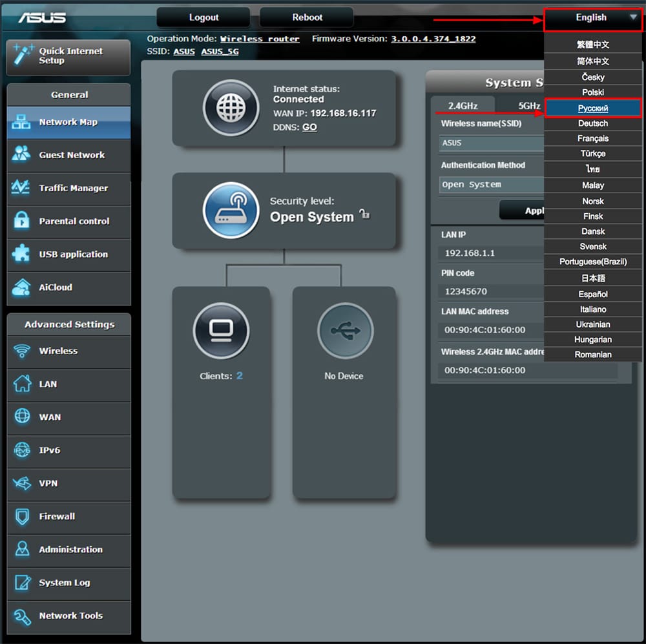Click the Wireless name SSID input field
The image size is (646, 644).
tap(493, 143)
